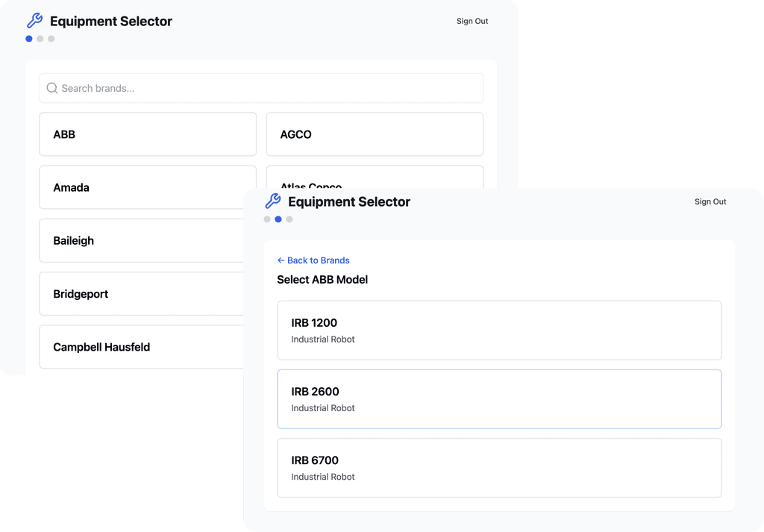Choose the IRB 2600 model card

click(499, 398)
